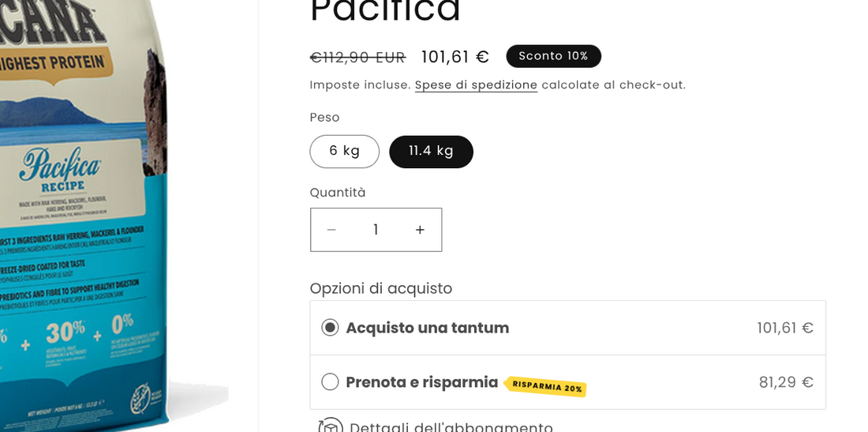Screen dimensions: 868x432
Task: Click the yellow Risparmia 20% badge
Action: pos(545,385)
